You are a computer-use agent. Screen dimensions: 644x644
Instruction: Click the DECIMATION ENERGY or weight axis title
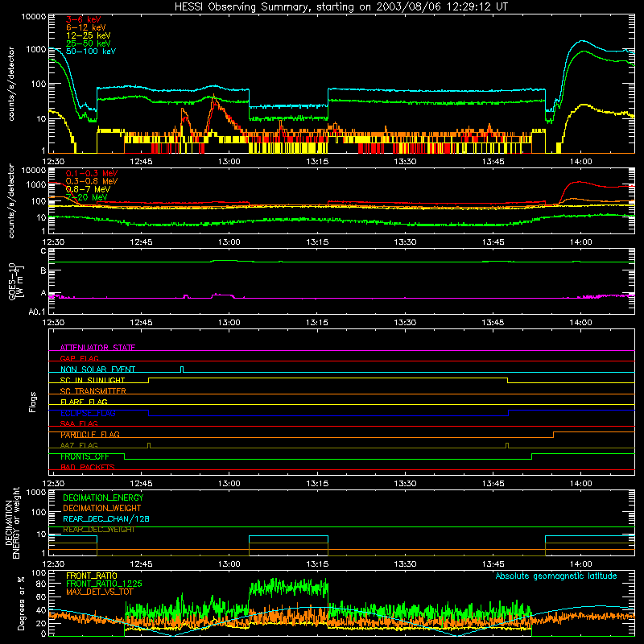[12, 522]
